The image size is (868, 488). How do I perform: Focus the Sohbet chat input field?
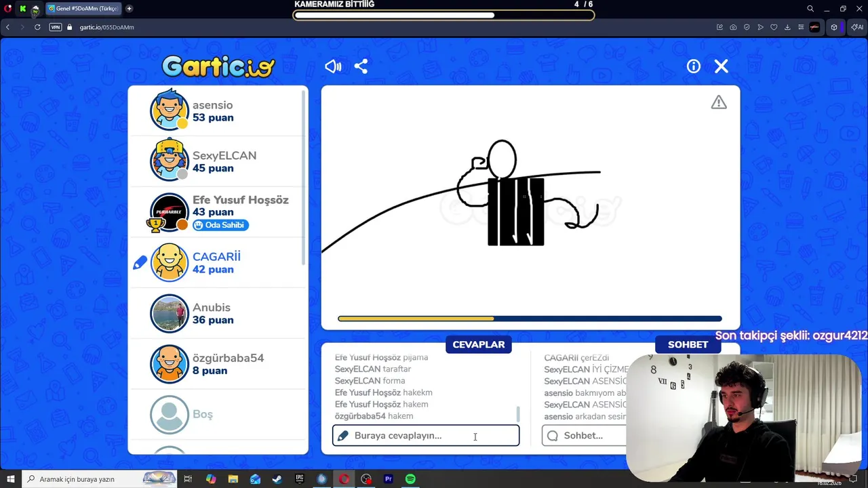point(585,435)
